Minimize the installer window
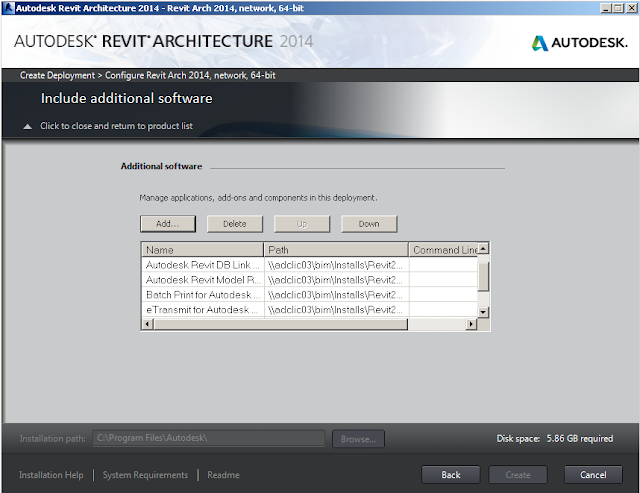 coord(607,8)
